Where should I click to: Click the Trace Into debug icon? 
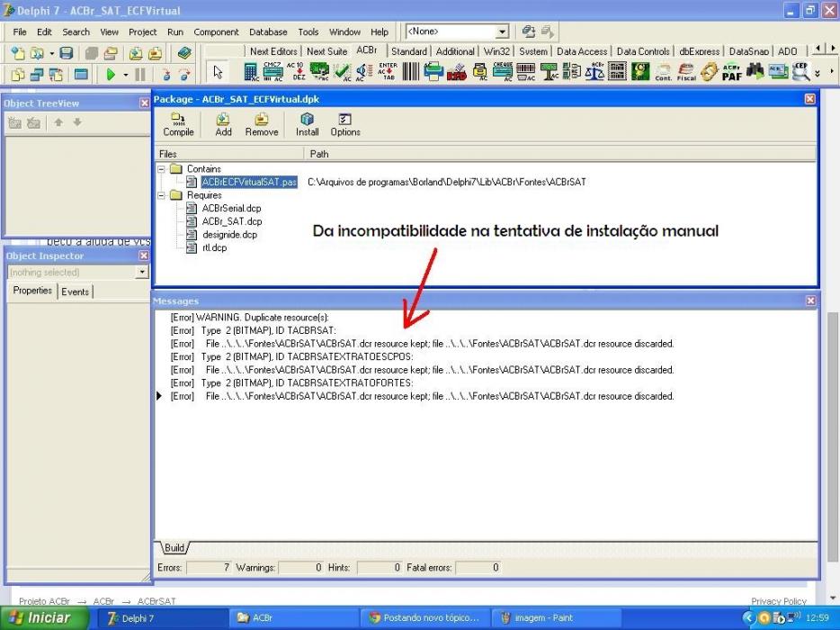pos(166,75)
